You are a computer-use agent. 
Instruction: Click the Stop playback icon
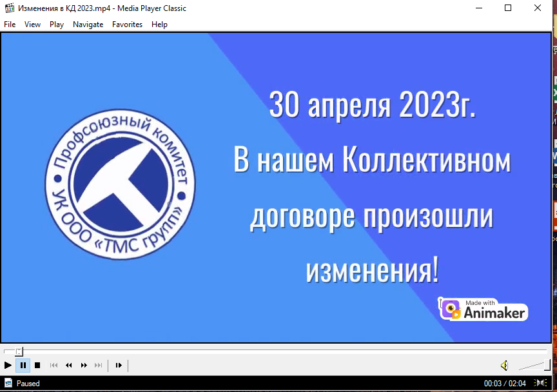[x=37, y=366]
